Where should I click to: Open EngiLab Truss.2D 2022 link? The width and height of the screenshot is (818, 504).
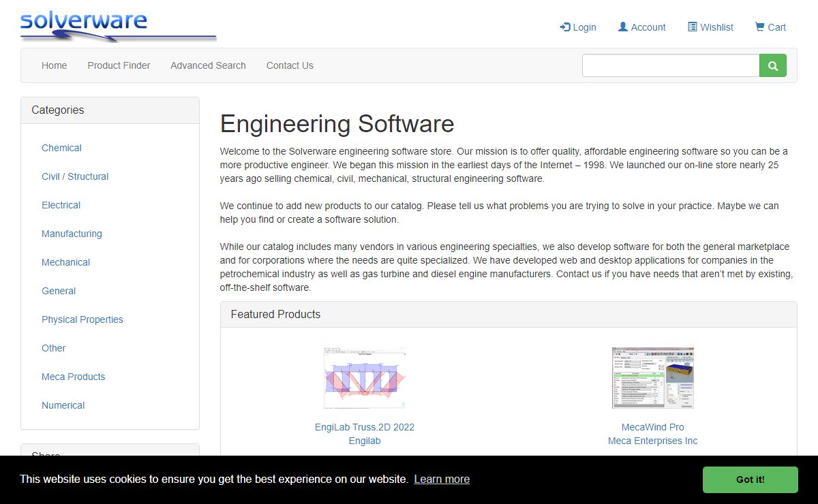[x=365, y=427]
